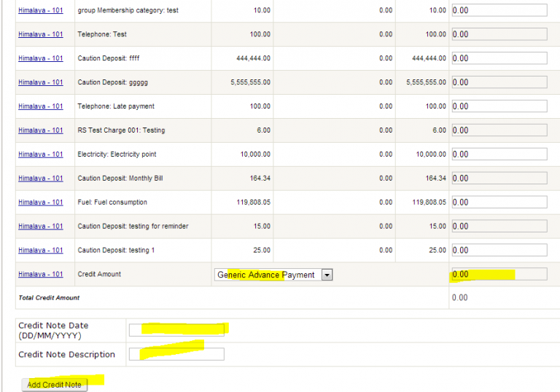The height and width of the screenshot is (392, 560).
Task: Open Himalaya - 101 link in Monthly Bill row
Action: pyautogui.click(x=41, y=179)
